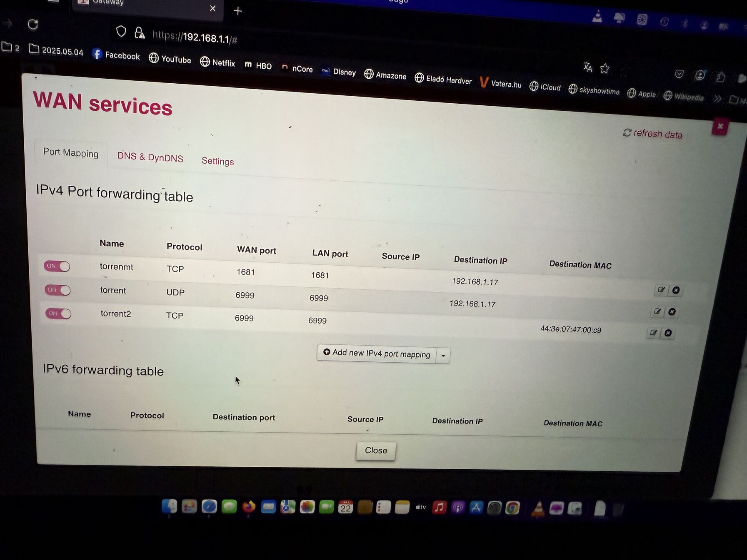Click the 44:3e:07:47:00:c9 MAC address cell
Image resolution: width=747 pixels, height=560 pixels.
tap(571, 329)
